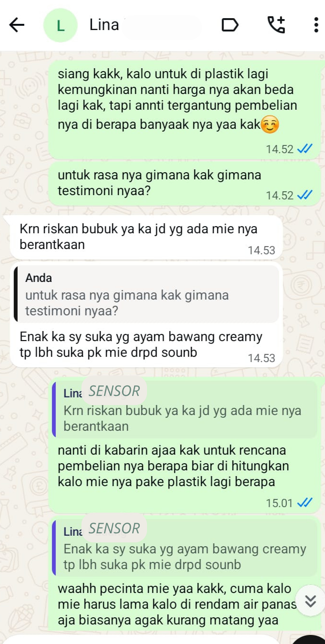Screen dimensions: 325x644
Task: Select sent message untuk rasa nya gimana
Action: point(184,184)
